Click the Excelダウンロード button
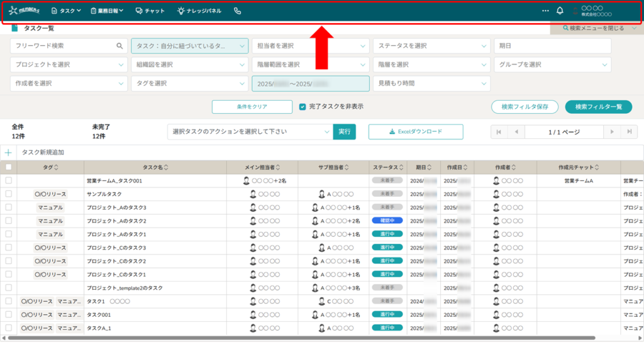Image resolution: width=644 pixels, height=362 pixels. (x=416, y=131)
